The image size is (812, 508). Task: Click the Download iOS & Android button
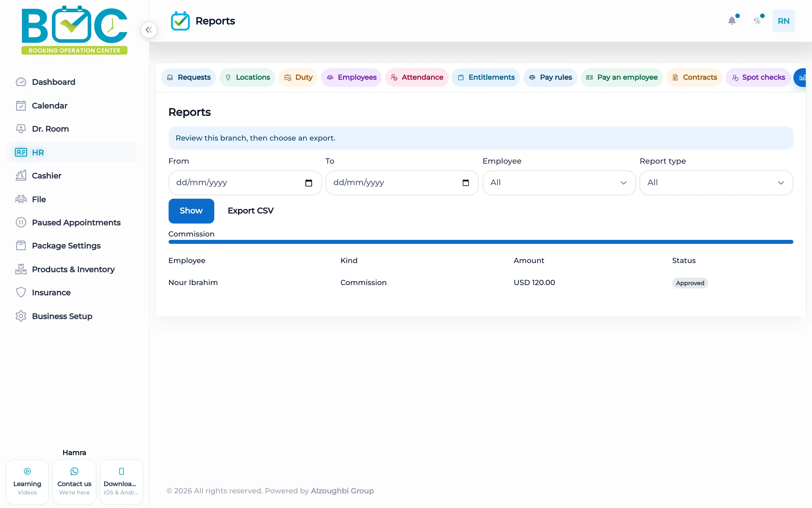pos(122,482)
